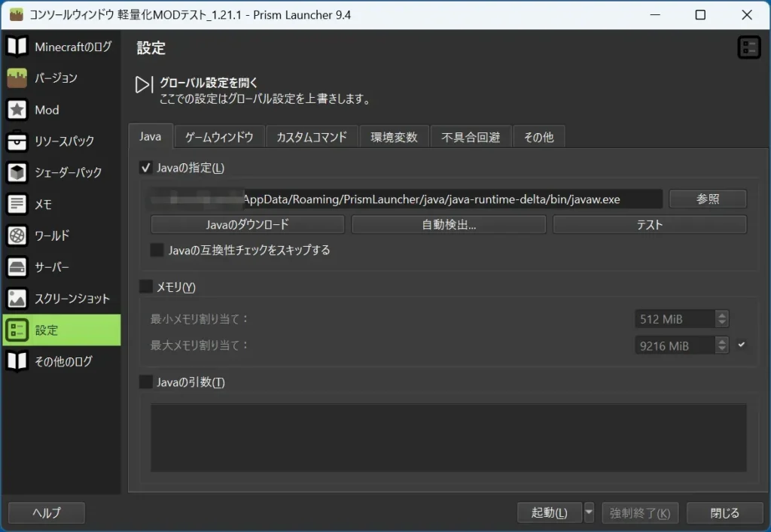Enable the メモリ checkbox
The height and width of the screenshot is (532, 771).
146,287
